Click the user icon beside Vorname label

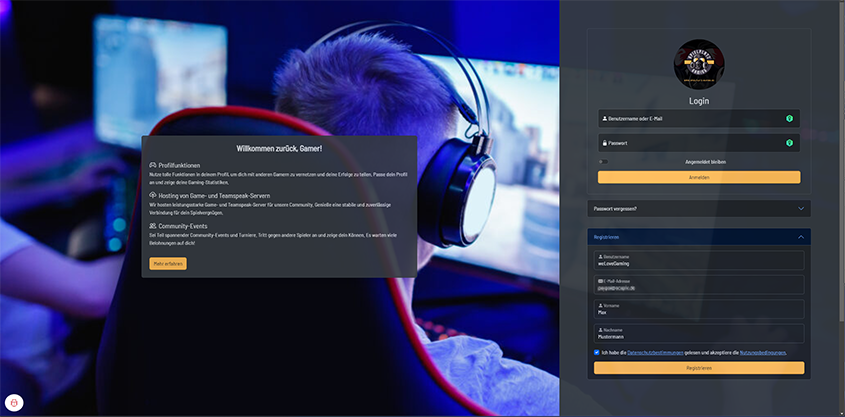600,305
